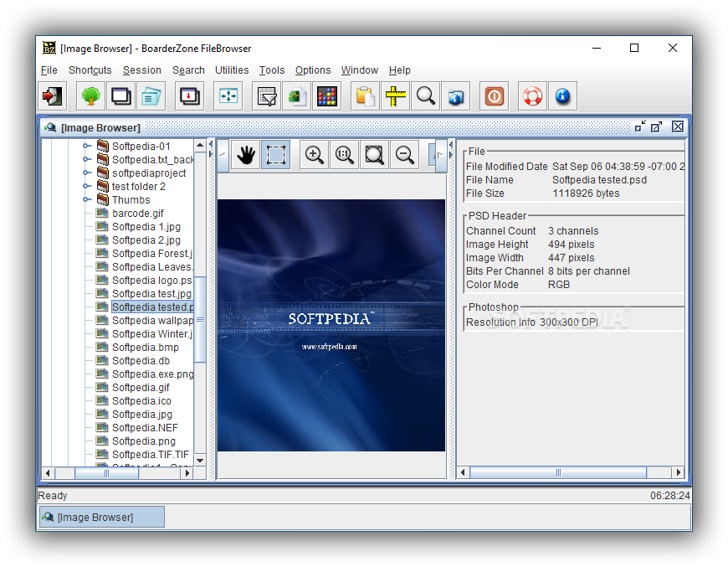Close the Image Browser internal frame
728x567 pixels.
[x=678, y=126]
